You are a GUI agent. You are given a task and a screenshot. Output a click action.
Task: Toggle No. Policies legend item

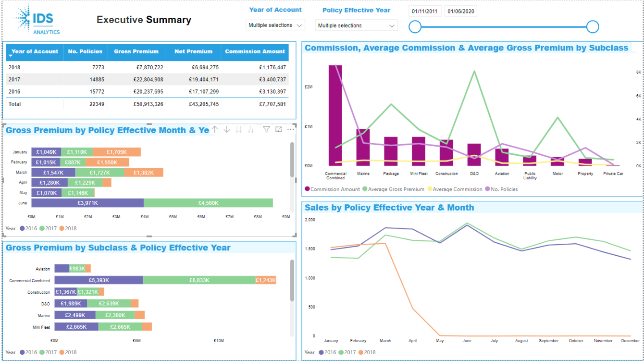pos(501,189)
